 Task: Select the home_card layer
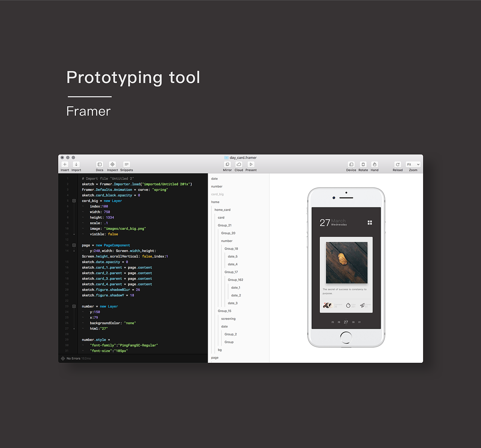(x=222, y=210)
